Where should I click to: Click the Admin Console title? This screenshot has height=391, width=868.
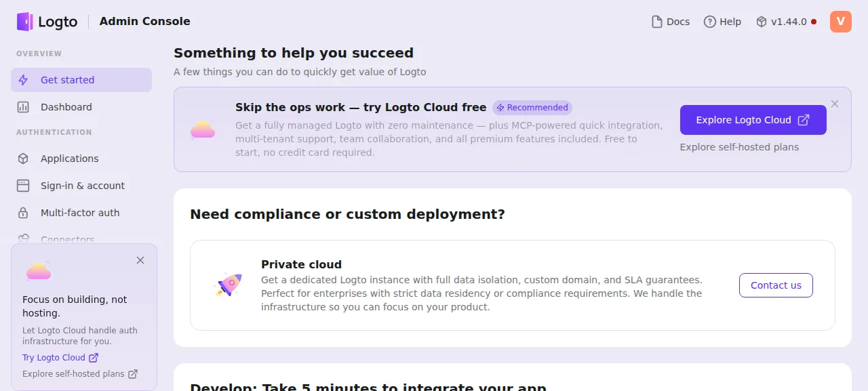pyautogui.click(x=145, y=21)
